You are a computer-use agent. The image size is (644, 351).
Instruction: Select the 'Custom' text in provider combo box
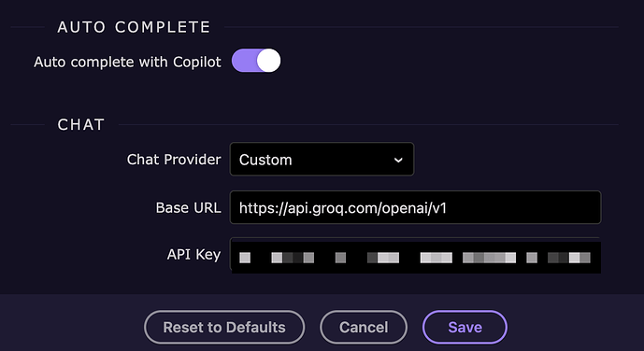pos(265,160)
